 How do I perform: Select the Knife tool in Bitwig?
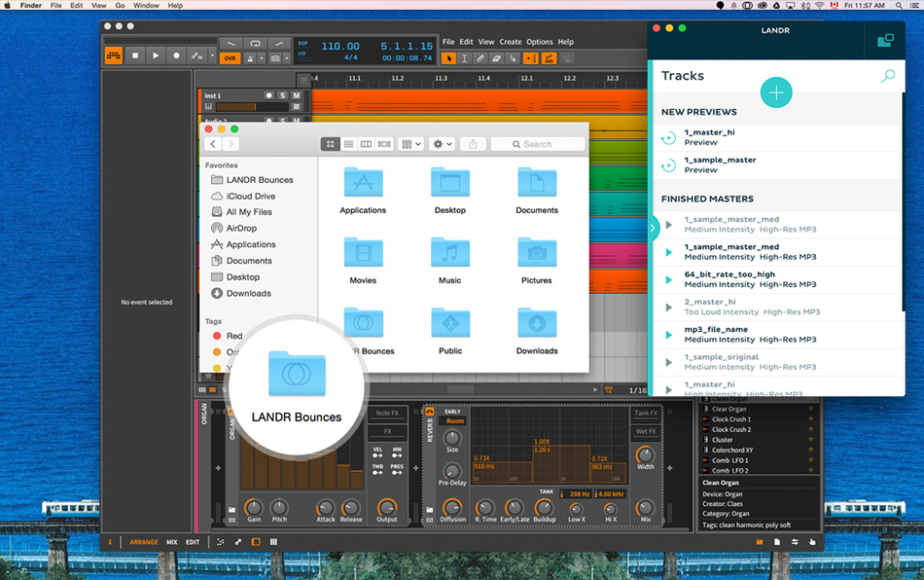(513, 59)
